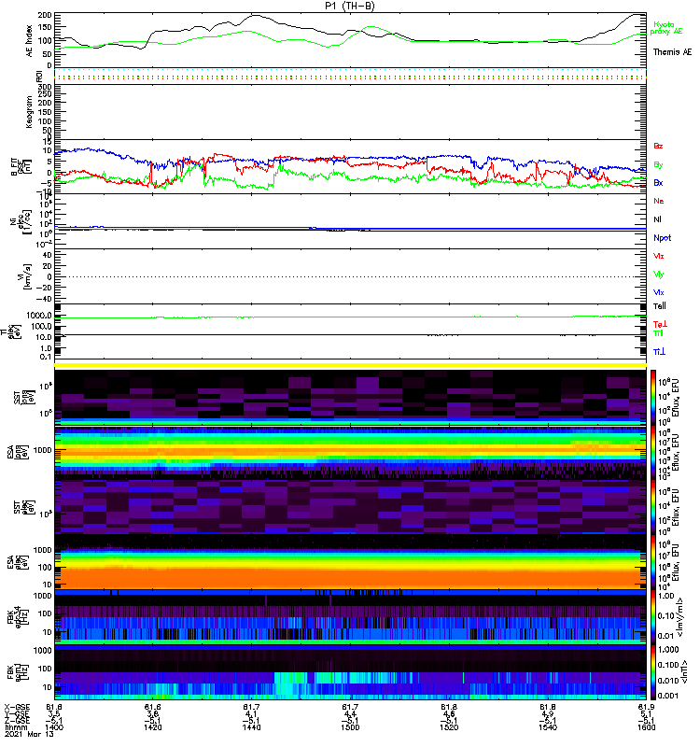
Task: Click the '1400' time tick label
Action: (x=55, y=727)
